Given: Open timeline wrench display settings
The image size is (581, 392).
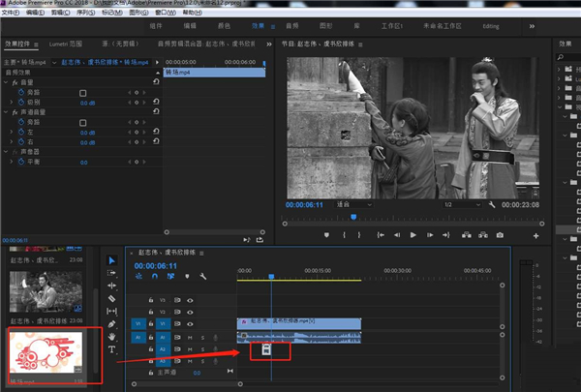Looking at the screenshot, I should tap(203, 276).
